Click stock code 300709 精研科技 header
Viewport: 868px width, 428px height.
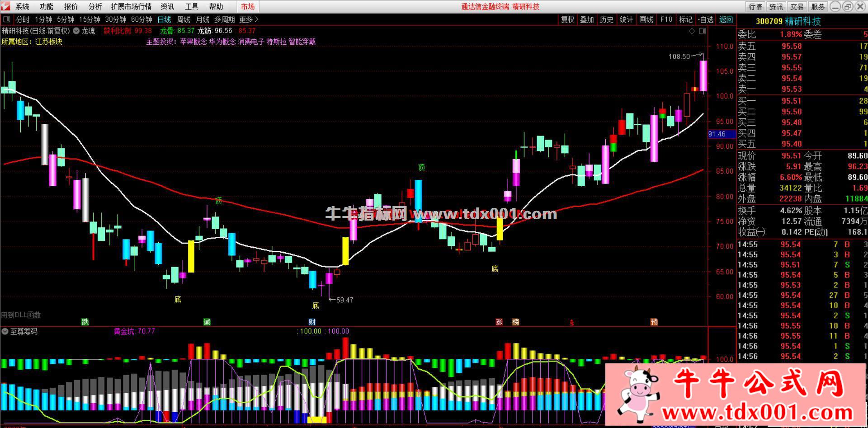click(788, 21)
